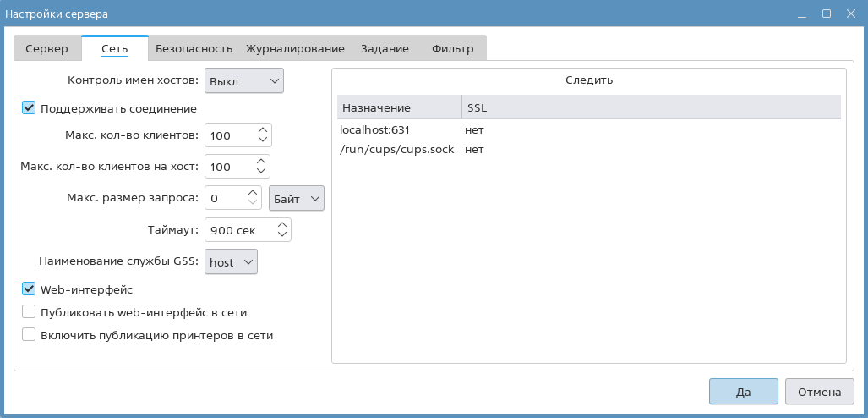Decrease max clients per host value
The width and height of the screenshot is (868, 418).
click(x=261, y=172)
